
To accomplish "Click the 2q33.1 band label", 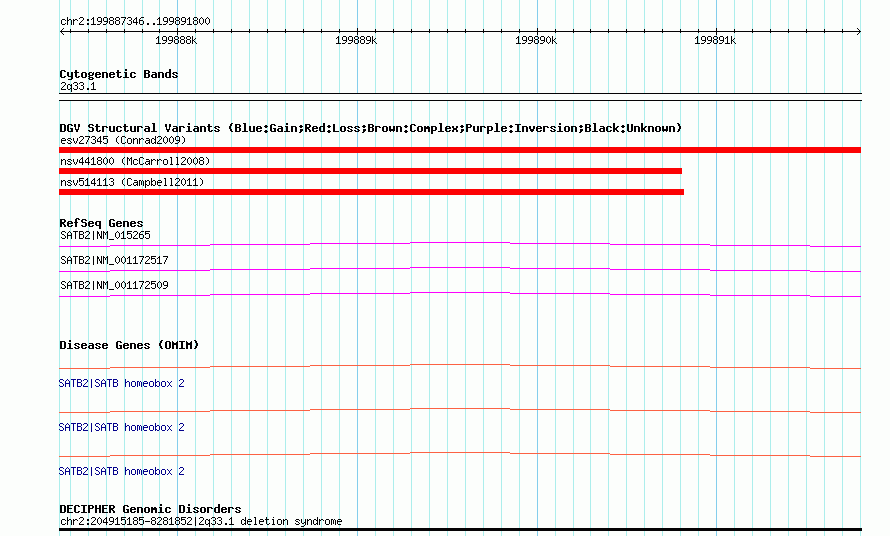I will (x=78, y=86).
